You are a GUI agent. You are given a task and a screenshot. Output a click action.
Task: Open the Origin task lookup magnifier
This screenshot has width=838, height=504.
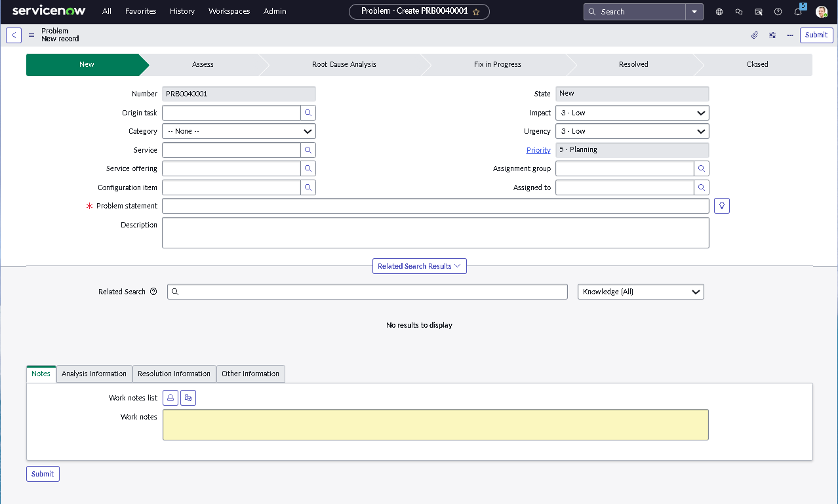click(308, 112)
